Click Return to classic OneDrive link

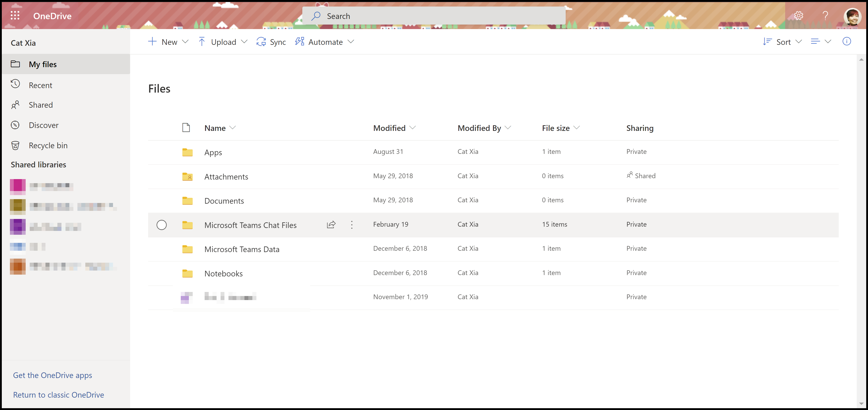click(x=58, y=395)
